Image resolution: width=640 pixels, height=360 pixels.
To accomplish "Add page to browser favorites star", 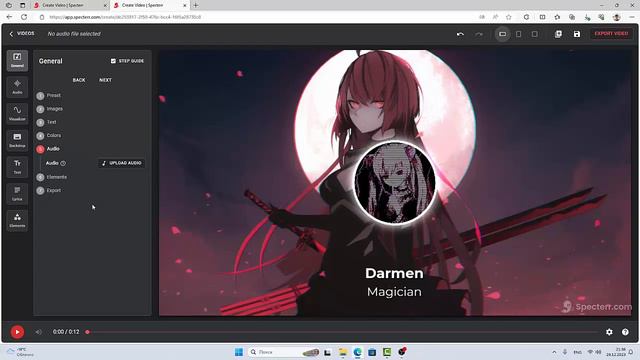I will (x=509, y=17).
